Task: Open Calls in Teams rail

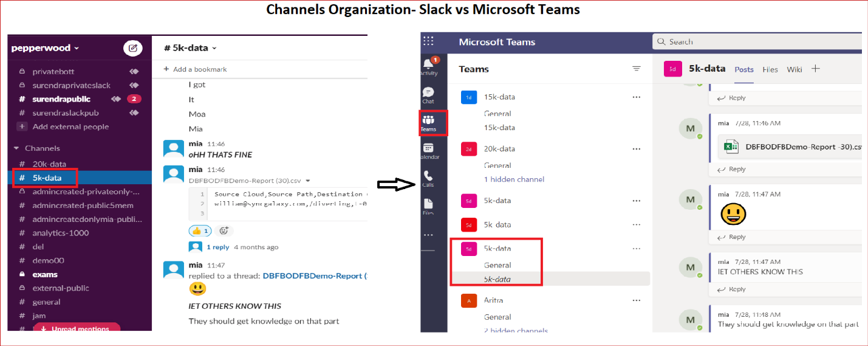Action: tap(428, 179)
